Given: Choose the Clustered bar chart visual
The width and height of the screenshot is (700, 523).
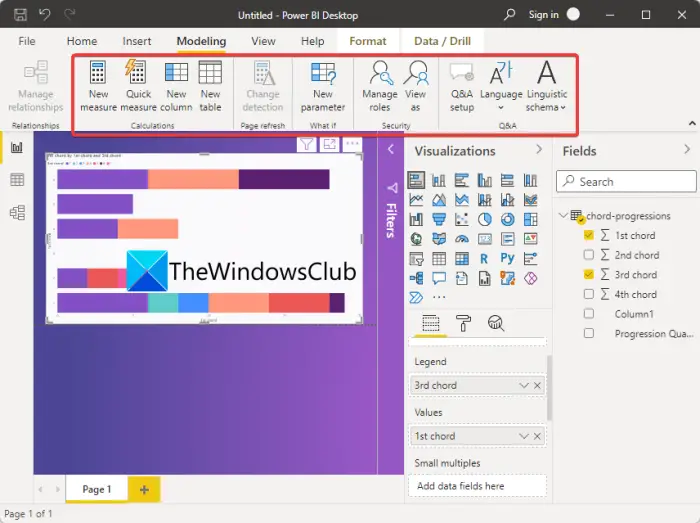Looking at the screenshot, I should point(462,180).
